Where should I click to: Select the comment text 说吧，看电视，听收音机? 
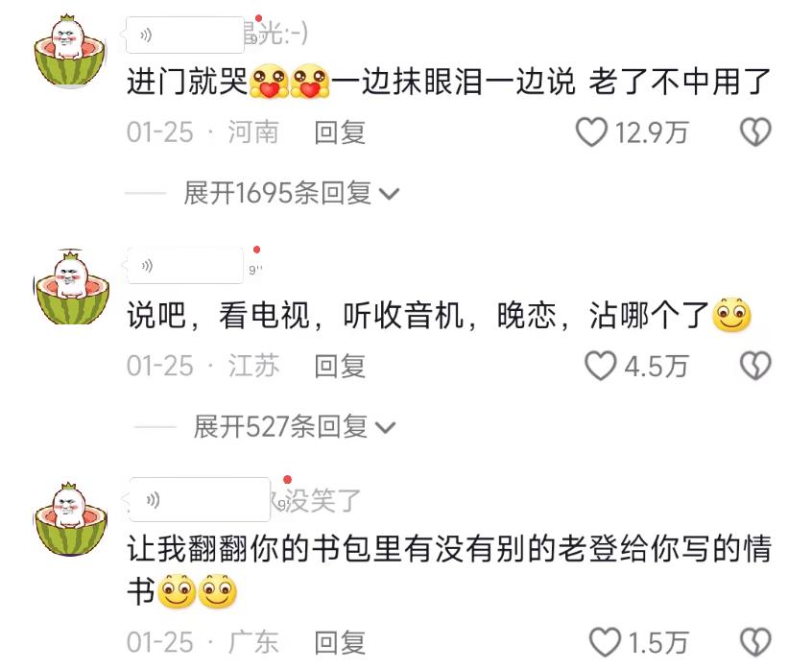click(x=296, y=316)
